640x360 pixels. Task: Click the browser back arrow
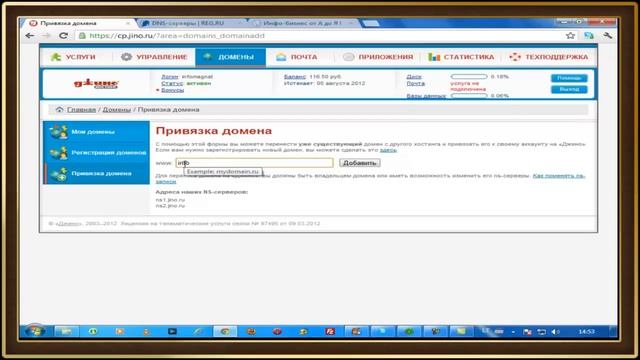click(x=29, y=36)
